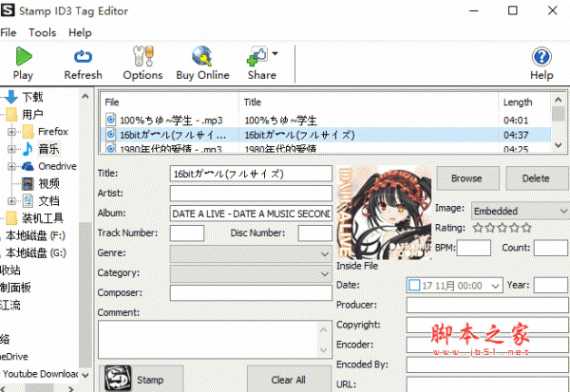Expand the Firefox folder tree node

[11, 131]
